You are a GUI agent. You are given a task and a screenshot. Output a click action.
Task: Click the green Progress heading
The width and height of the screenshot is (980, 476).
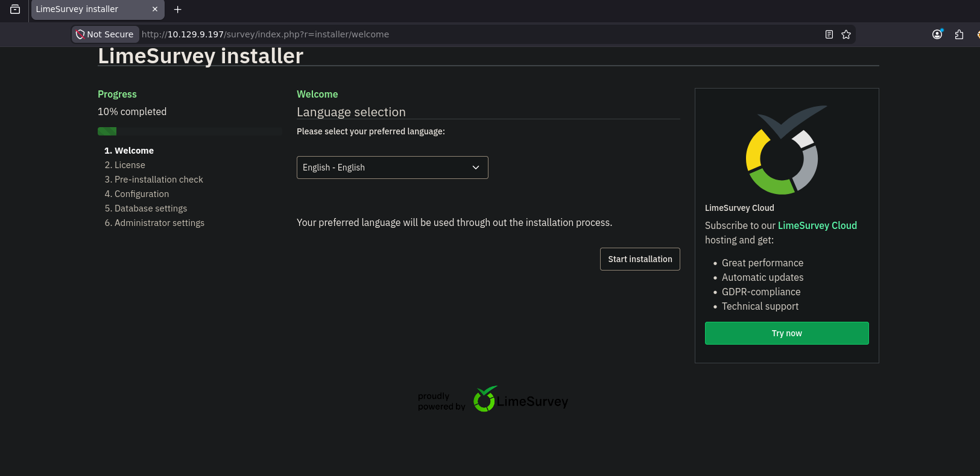click(x=117, y=94)
